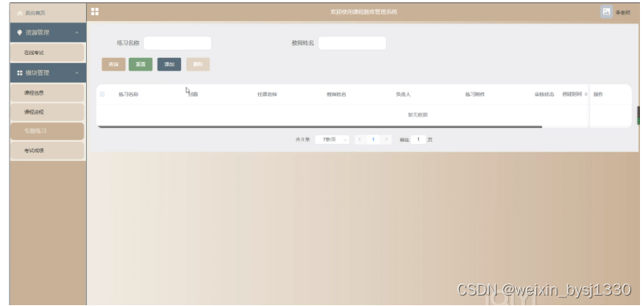Viewport: 644px width, 306px height.
Task: Click the pale 删除 delete button
Action: coord(198,64)
